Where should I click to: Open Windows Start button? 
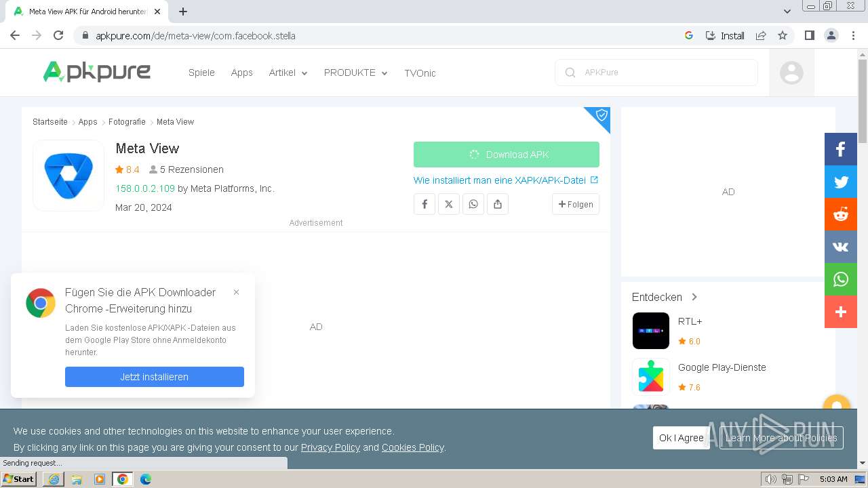(x=19, y=479)
